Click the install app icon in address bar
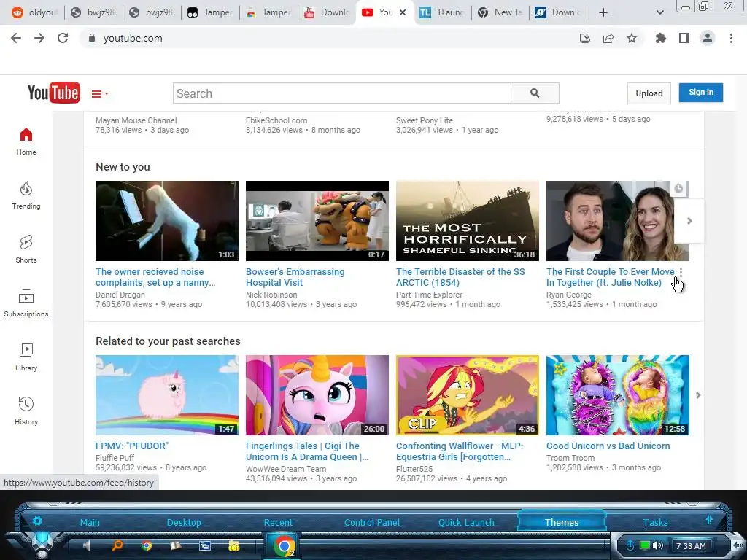747x560 pixels. pos(585,38)
